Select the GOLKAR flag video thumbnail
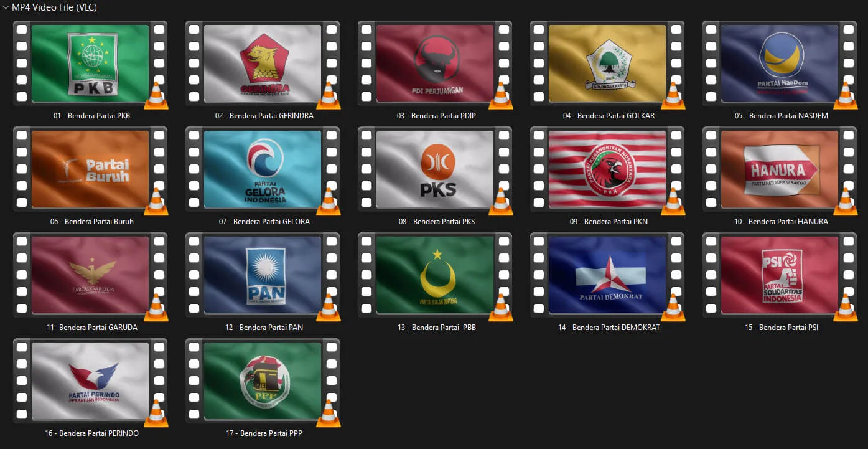This screenshot has width=868, height=449. (607, 64)
